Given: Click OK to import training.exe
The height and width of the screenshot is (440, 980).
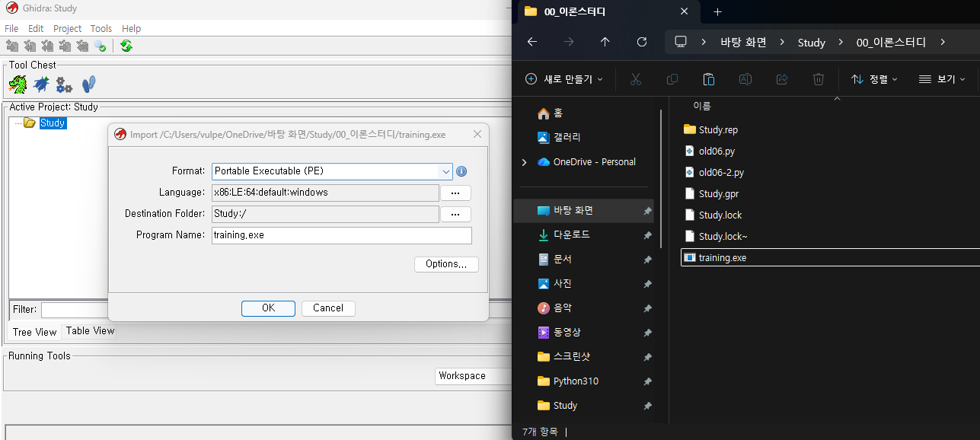Looking at the screenshot, I should (x=268, y=308).
